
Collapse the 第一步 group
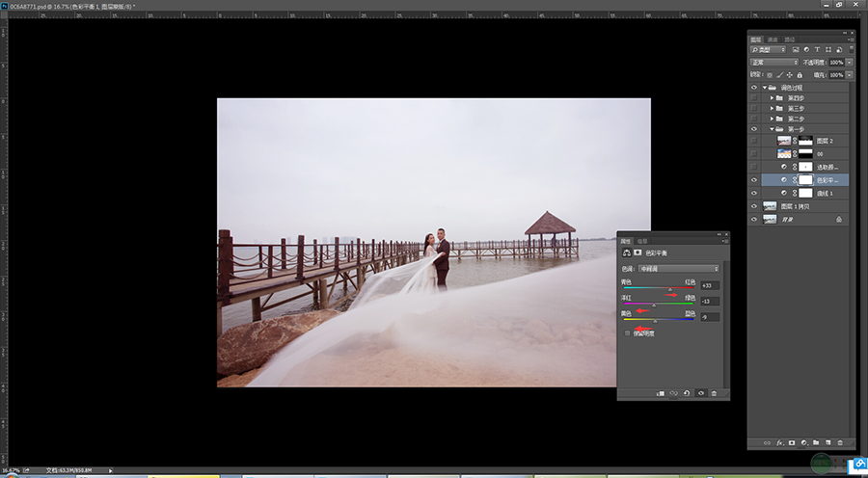tap(773, 129)
